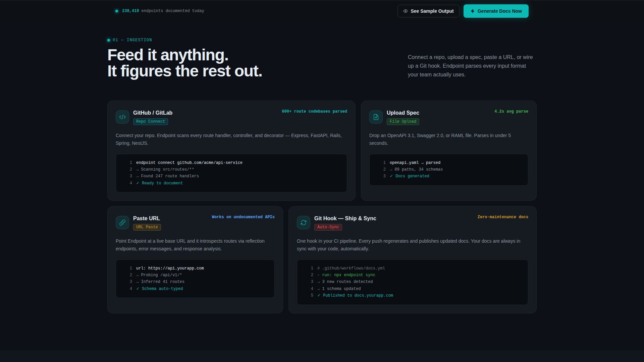Click the '3 new routes detected' line
The image size is (644, 362).
coord(345,282)
